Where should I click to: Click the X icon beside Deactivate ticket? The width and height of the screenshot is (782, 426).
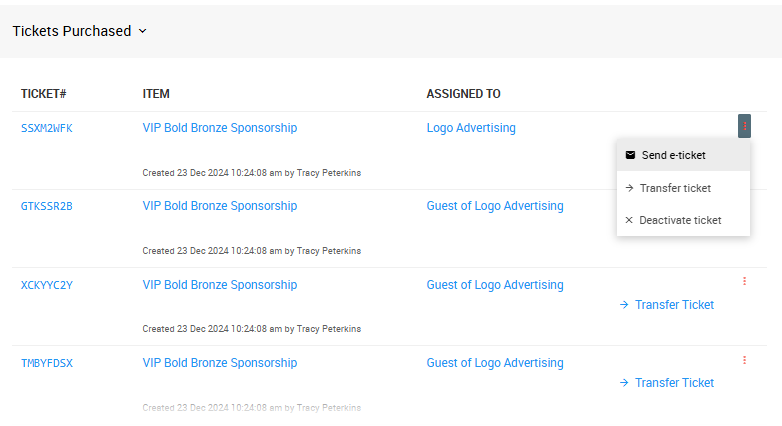point(629,220)
